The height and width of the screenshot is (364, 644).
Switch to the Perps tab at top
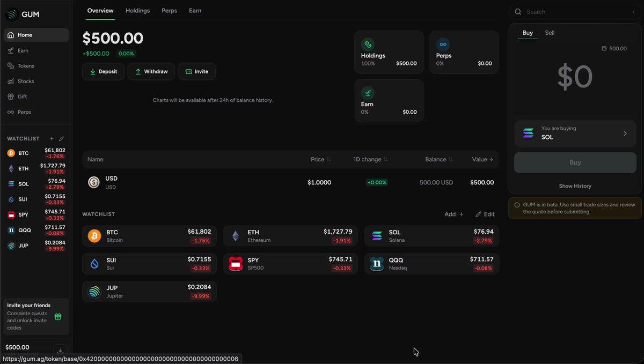coord(169,11)
